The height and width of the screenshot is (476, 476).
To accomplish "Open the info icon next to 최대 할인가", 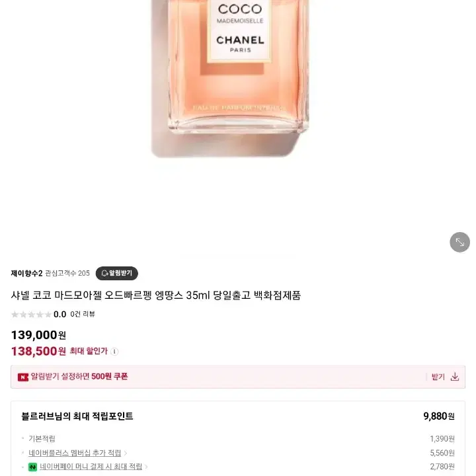I will coord(114,352).
